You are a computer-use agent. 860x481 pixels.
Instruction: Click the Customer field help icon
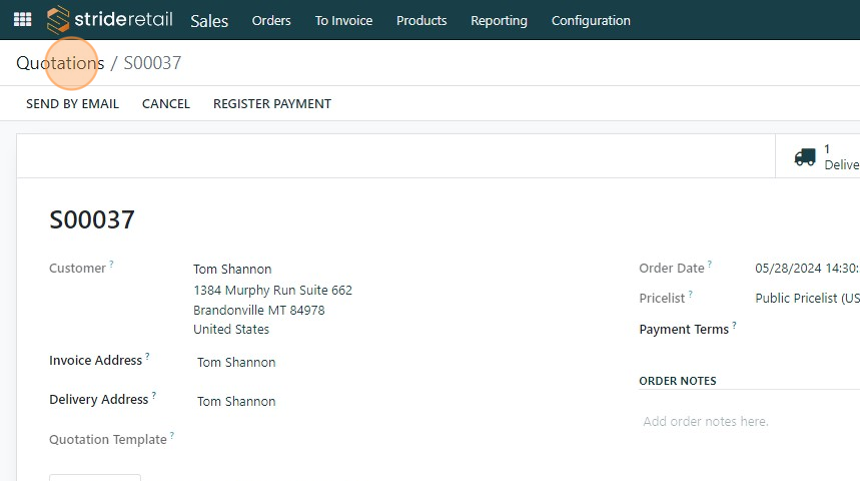pos(111,265)
